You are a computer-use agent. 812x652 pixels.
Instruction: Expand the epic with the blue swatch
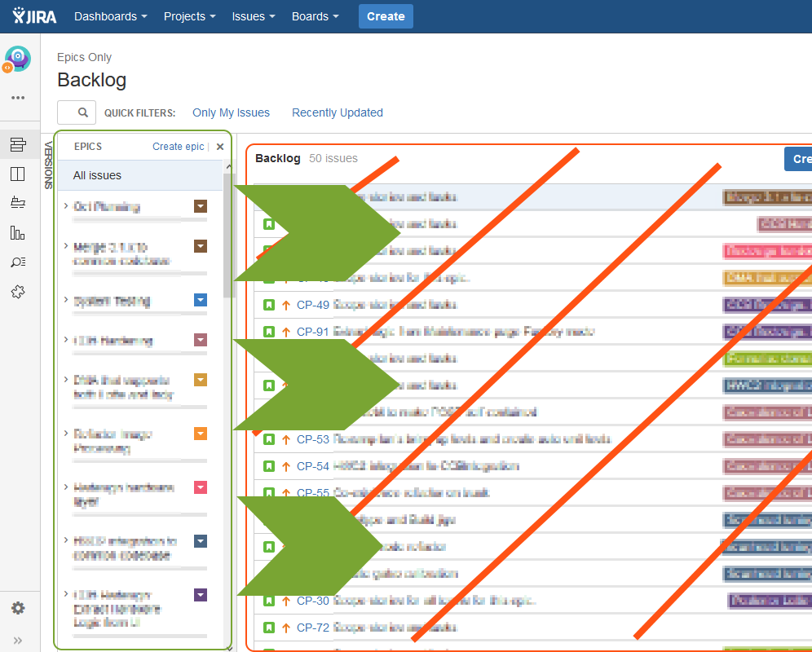(x=66, y=299)
